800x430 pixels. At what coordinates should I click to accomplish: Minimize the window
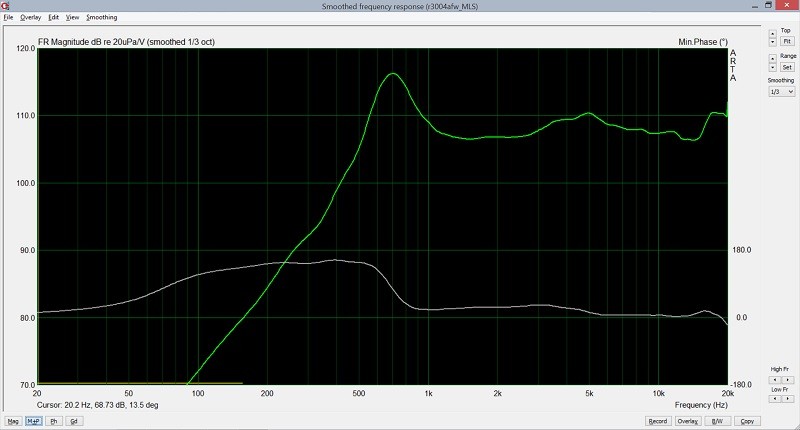[x=755, y=5]
